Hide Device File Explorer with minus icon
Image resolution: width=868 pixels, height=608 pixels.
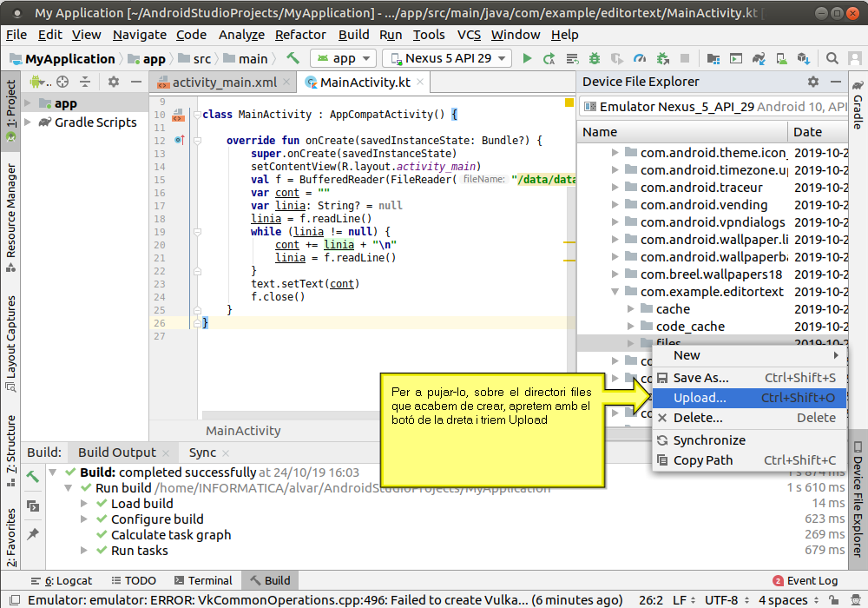[836, 82]
